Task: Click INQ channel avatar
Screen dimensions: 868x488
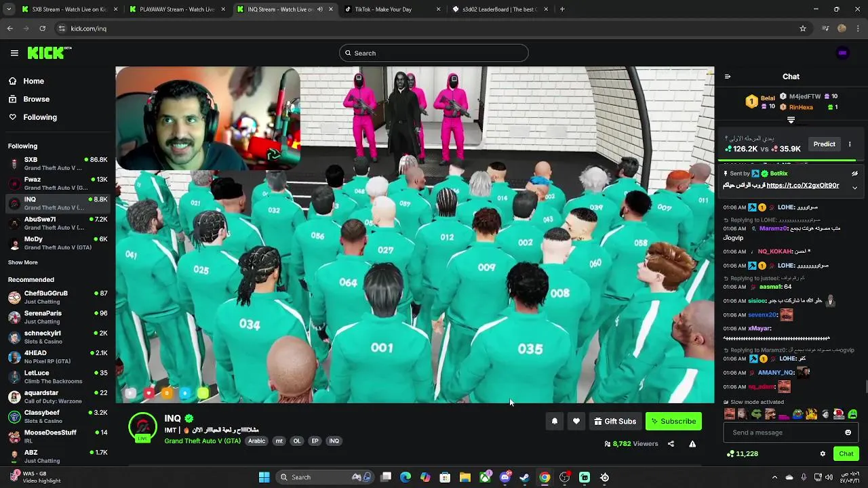Action: (142, 427)
